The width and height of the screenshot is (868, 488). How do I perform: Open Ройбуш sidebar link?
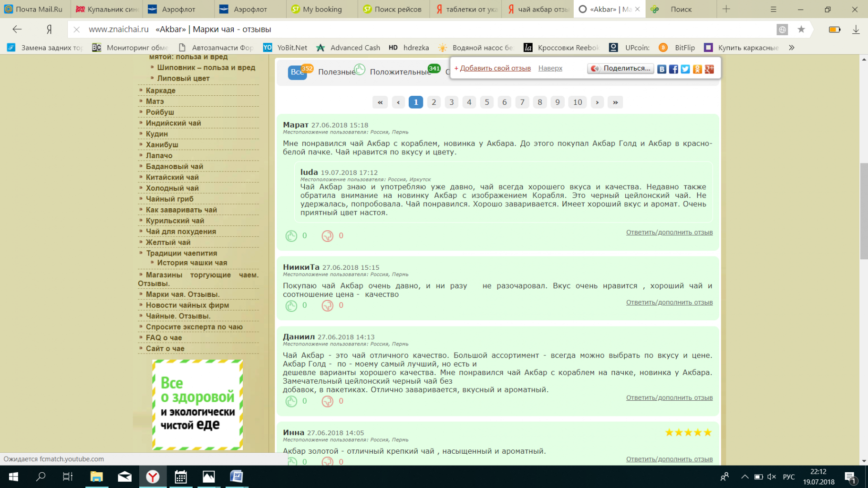tap(160, 112)
